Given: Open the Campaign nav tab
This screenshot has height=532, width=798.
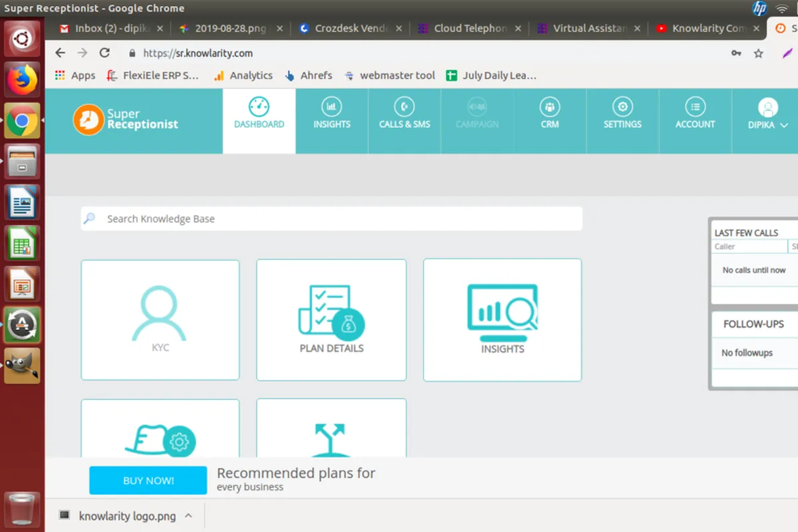Looking at the screenshot, I should [x=477, y=121].
